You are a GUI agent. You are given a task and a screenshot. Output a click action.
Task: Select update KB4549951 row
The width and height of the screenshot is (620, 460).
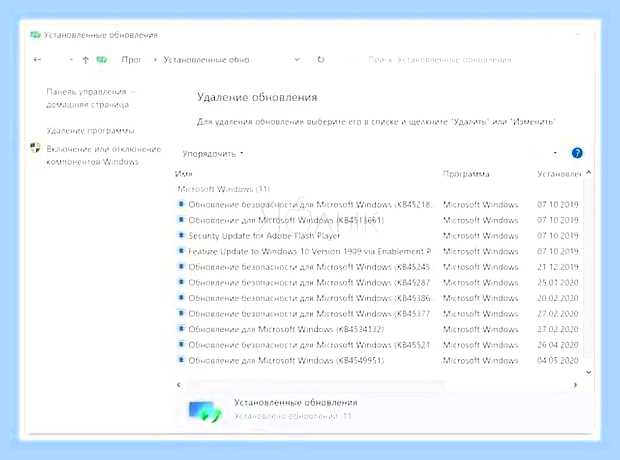(378, 360)
